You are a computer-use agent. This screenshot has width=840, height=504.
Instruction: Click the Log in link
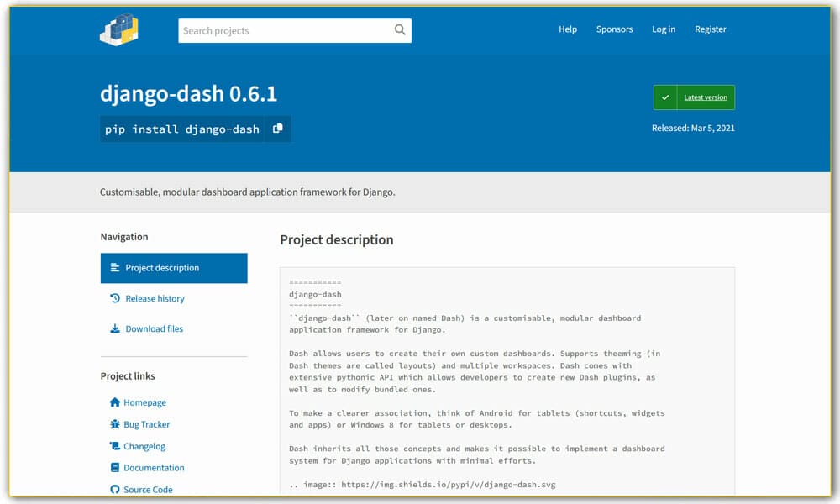(x=664, y=29)
